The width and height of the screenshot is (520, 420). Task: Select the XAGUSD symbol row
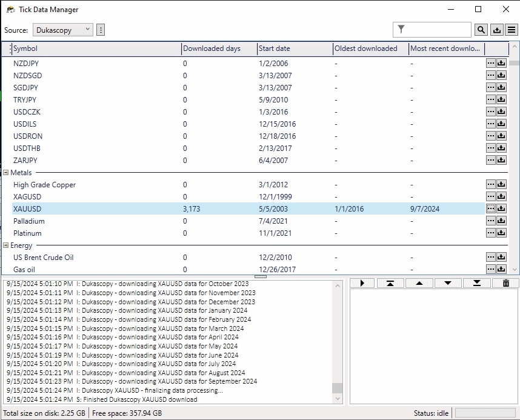[x=248, y=197]
